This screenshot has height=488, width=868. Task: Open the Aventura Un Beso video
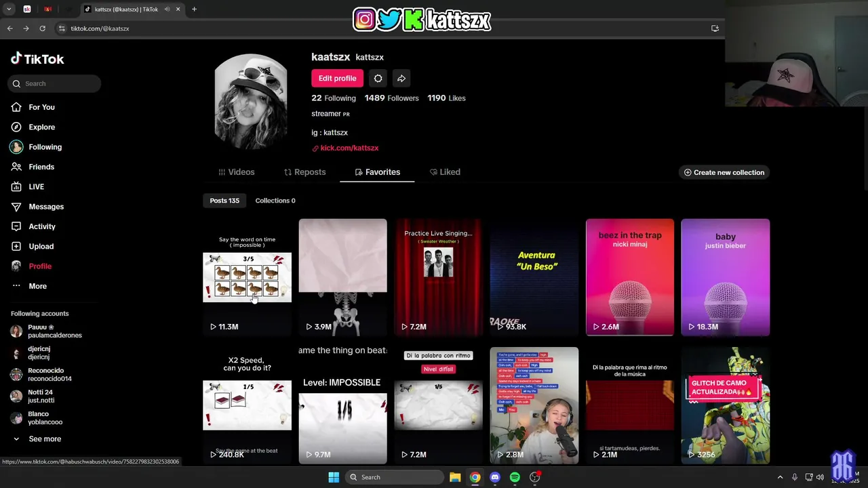tap(534, 277)
